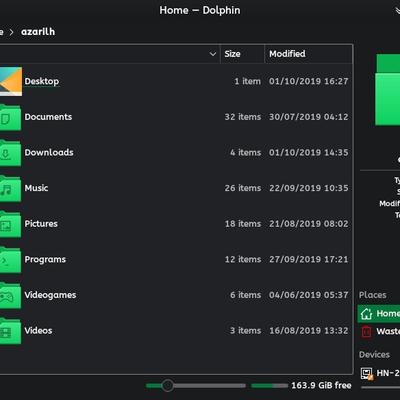Select the Pictures folder name

(41, 224)
